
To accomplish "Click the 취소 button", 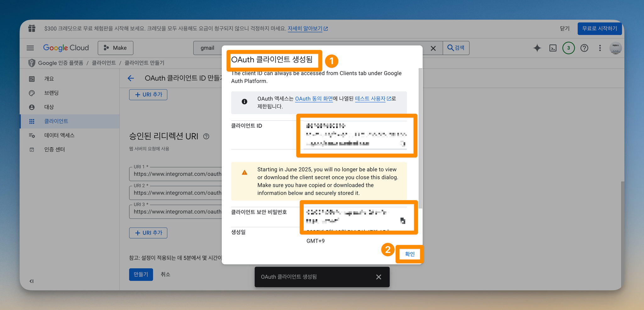I will 165,274.
